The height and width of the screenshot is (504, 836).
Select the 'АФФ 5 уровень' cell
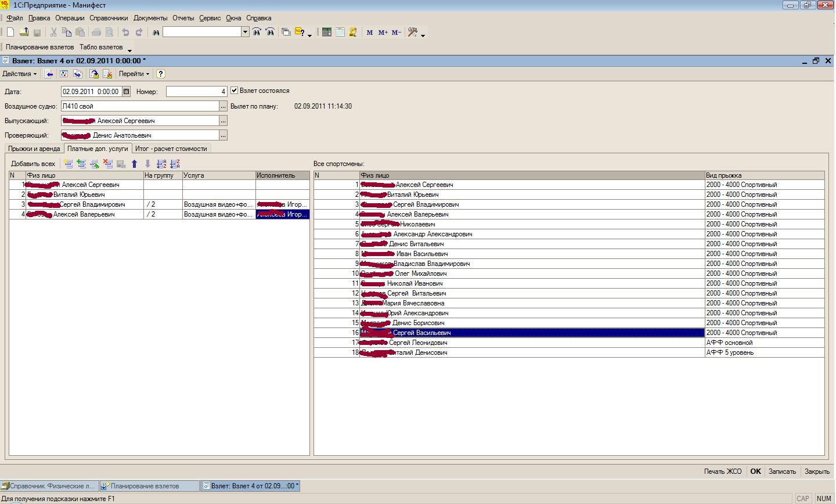(x=765, y=352)
